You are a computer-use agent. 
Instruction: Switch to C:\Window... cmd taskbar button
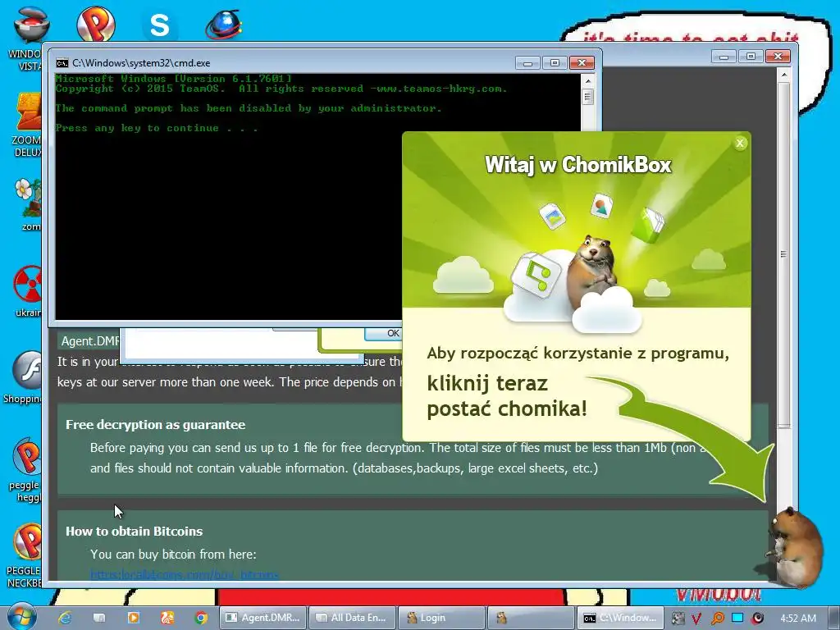coord(620,618)
